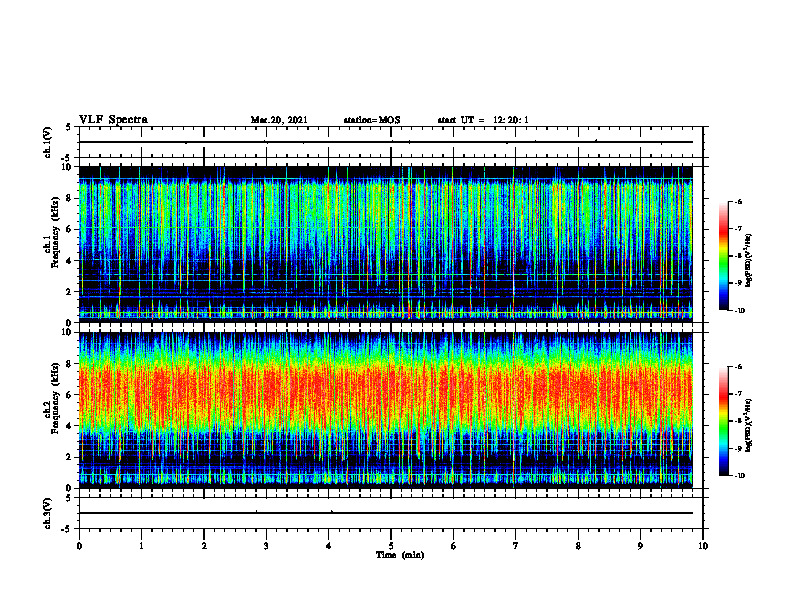792x612 pixels.
Task: Click the ch.1 "Frequency (kHz)" axis label
Action: pyautogui.click(x=55, y=231)
